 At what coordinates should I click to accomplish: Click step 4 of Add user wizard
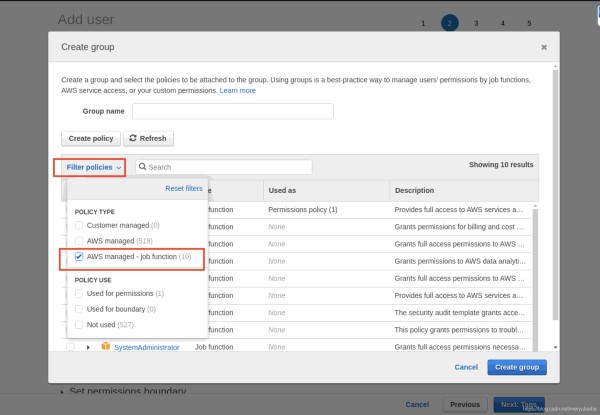tap(502, 23)
